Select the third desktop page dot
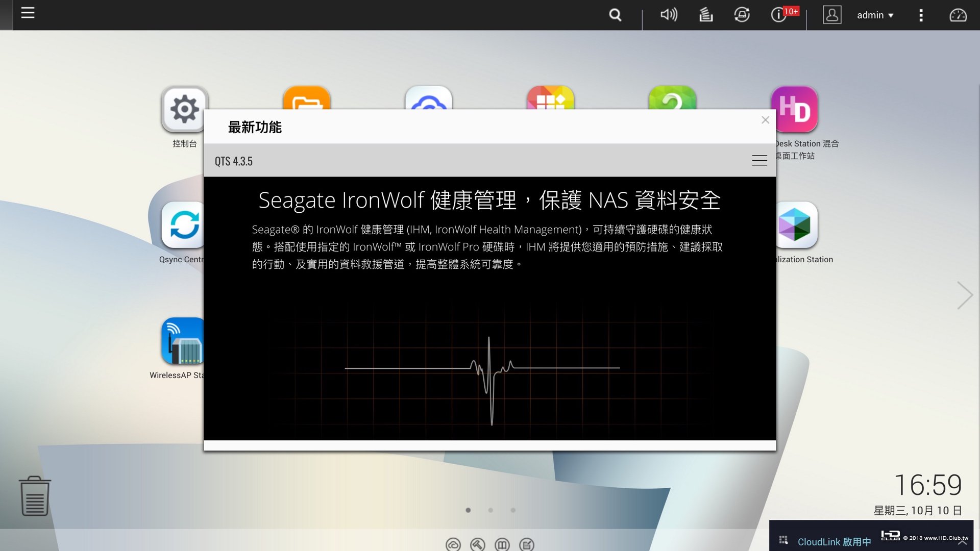Image resolution: width=980 pixels, height=551 pixels. (513, 510)
